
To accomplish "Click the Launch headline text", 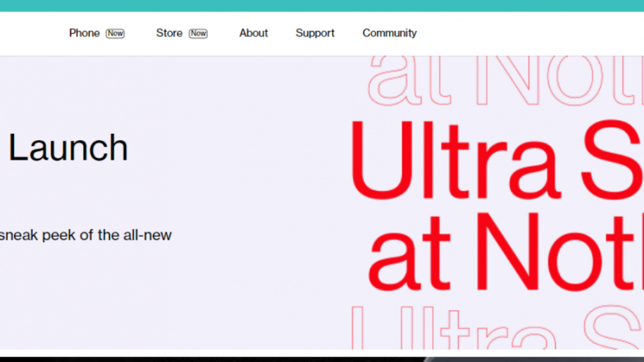I will (68, 148).
